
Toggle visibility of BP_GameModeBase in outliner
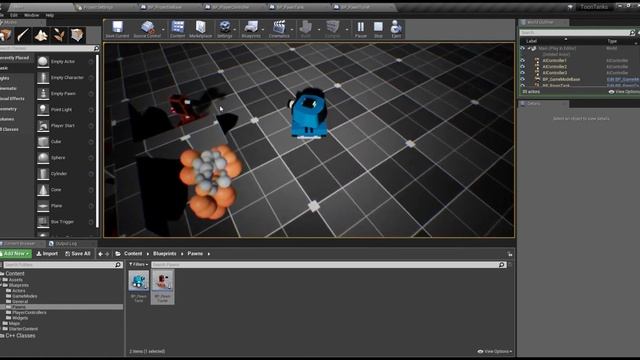[x=522, y=79]
